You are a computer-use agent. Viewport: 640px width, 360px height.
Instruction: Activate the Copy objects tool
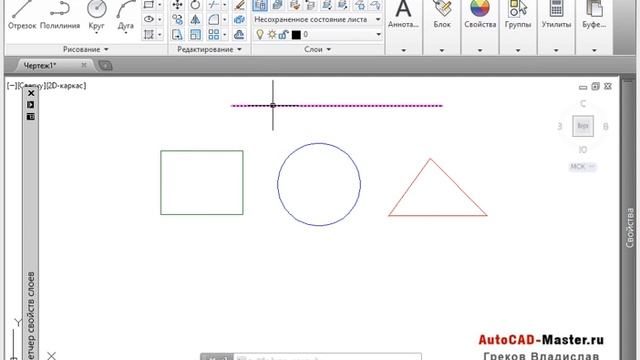[177, 19]
